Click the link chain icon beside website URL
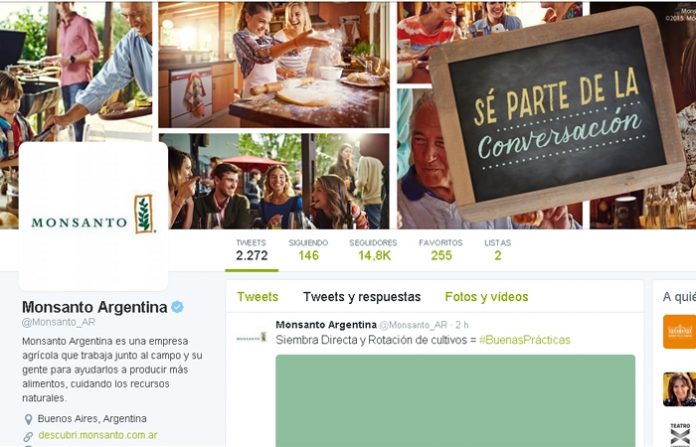This screenshot has height=447, width=696. tap(28, 436)
